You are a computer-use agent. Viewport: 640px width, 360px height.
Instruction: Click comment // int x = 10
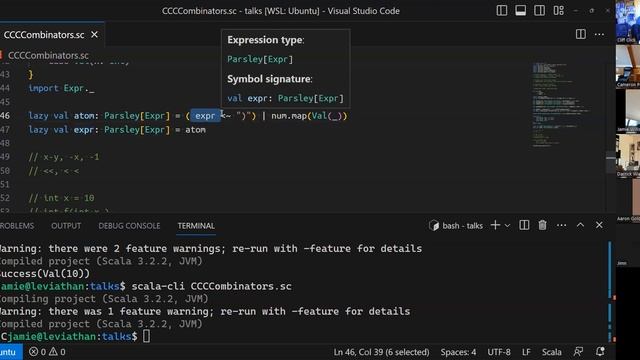click(x=61, y=198)
